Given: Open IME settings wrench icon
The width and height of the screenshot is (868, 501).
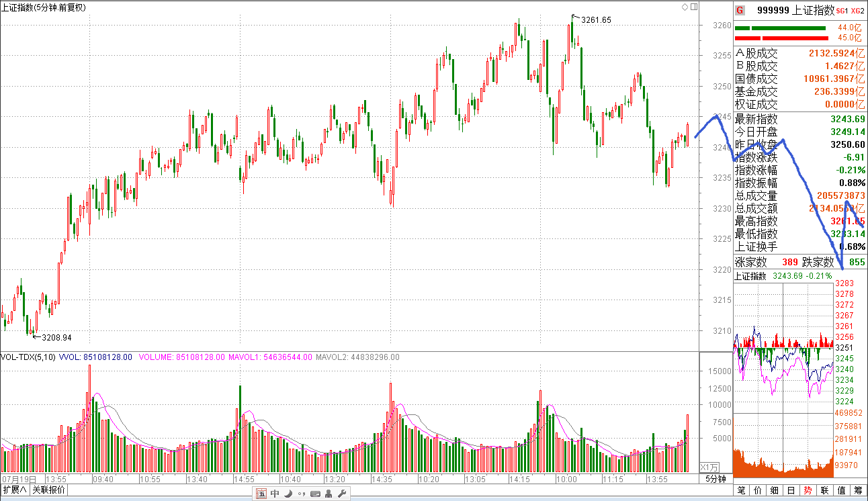Looking at the screenshot, I should point(341,494).
